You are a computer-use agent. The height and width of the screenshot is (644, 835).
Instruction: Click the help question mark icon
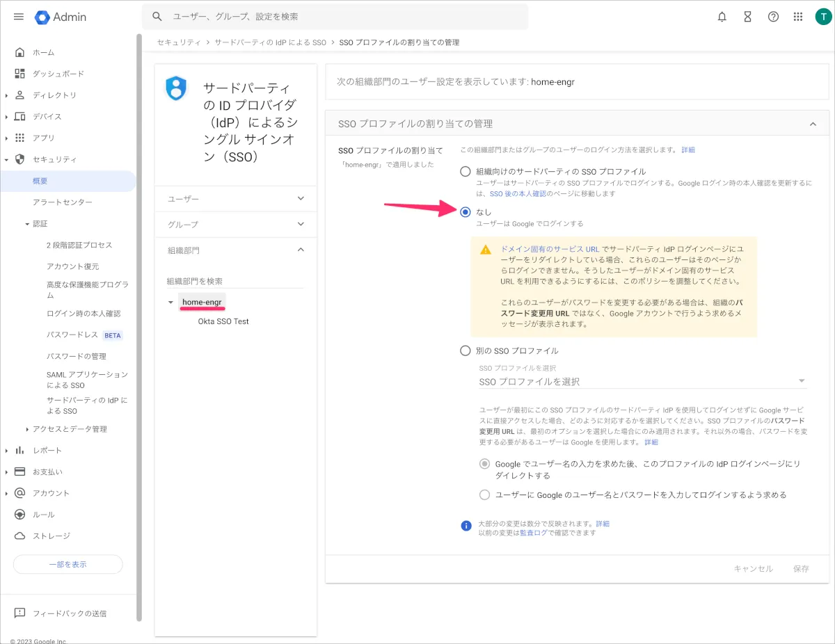[x=773, y=17]
